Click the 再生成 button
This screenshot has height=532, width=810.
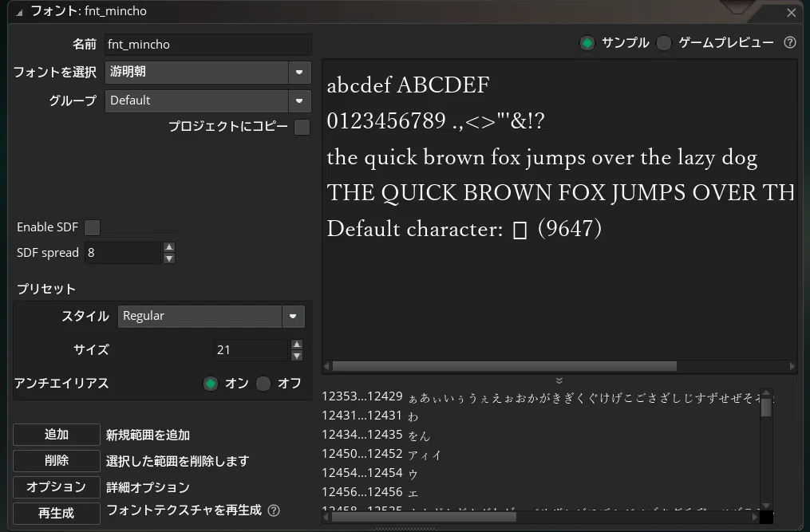coord(57,513)
